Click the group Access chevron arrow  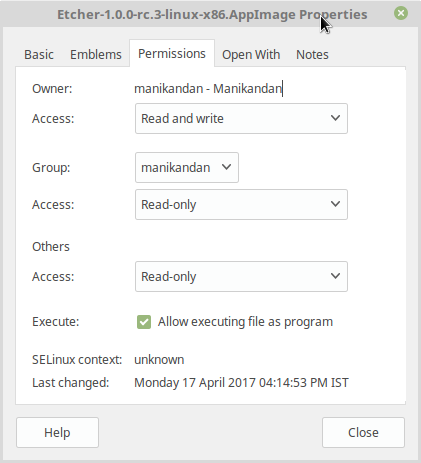pyautogui.click(x=335, y=204)
